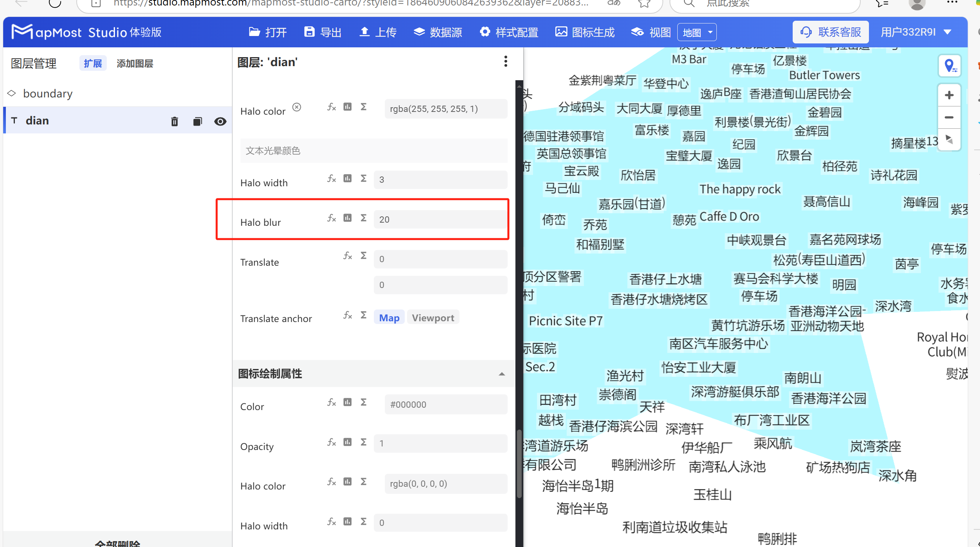This screenshot has width=980, height=547.
Task: Open the 用户332R9I account dropdown
Action: click(917, 32)
